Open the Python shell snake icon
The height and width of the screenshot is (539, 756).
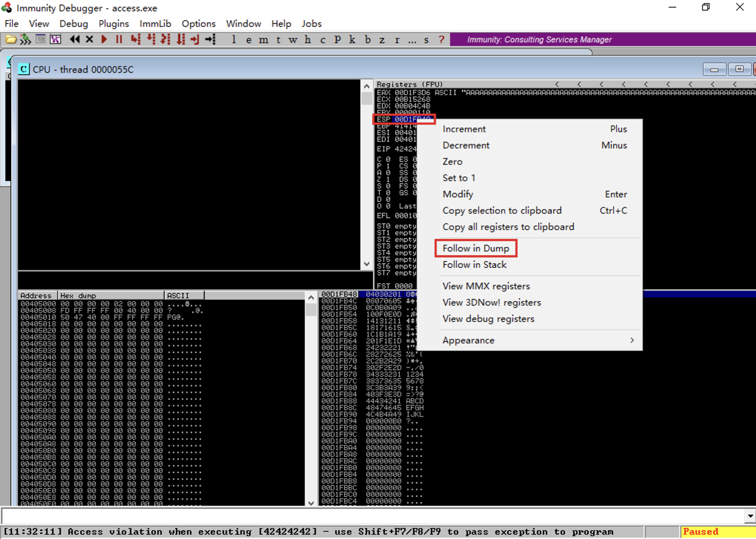(x=25, y=39)
